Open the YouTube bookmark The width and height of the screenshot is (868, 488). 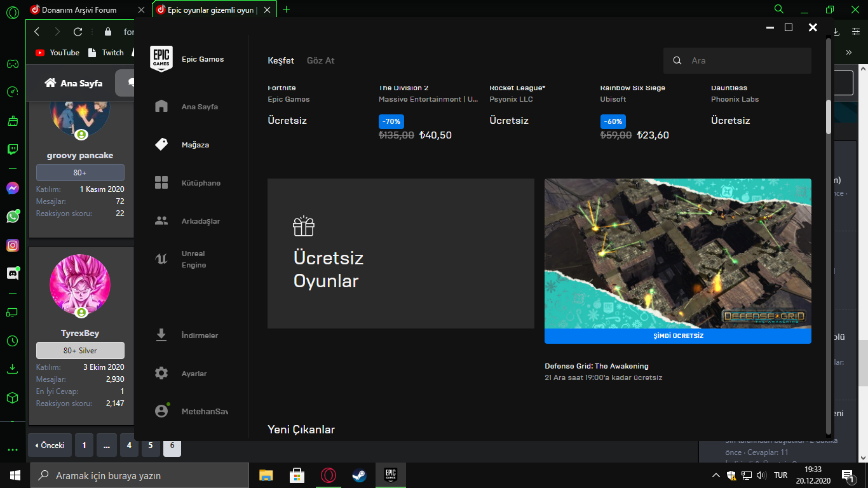click(x=58, y=53)
